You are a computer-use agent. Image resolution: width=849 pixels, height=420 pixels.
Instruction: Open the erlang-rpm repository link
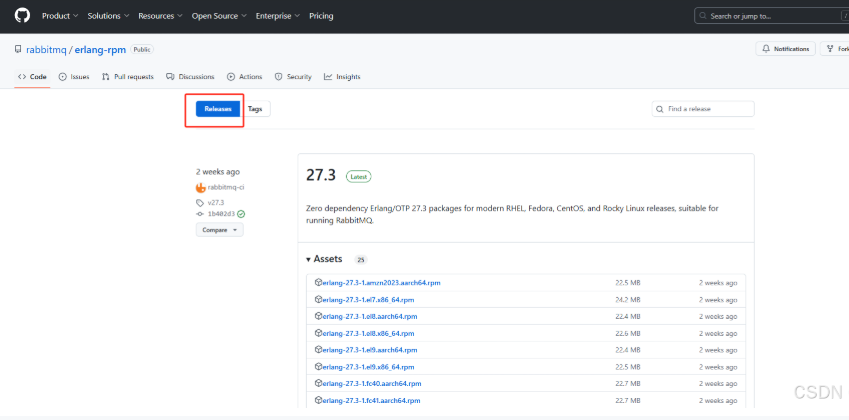pos(100,50)
